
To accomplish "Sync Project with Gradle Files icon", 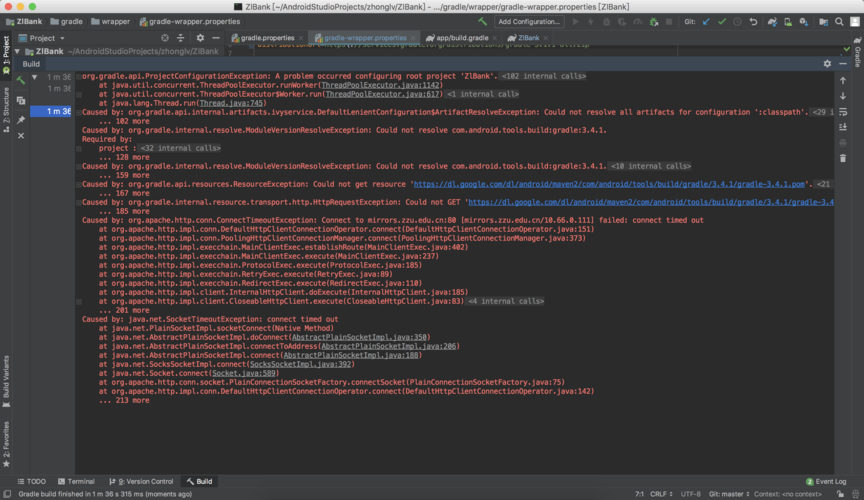I will 772,21.
